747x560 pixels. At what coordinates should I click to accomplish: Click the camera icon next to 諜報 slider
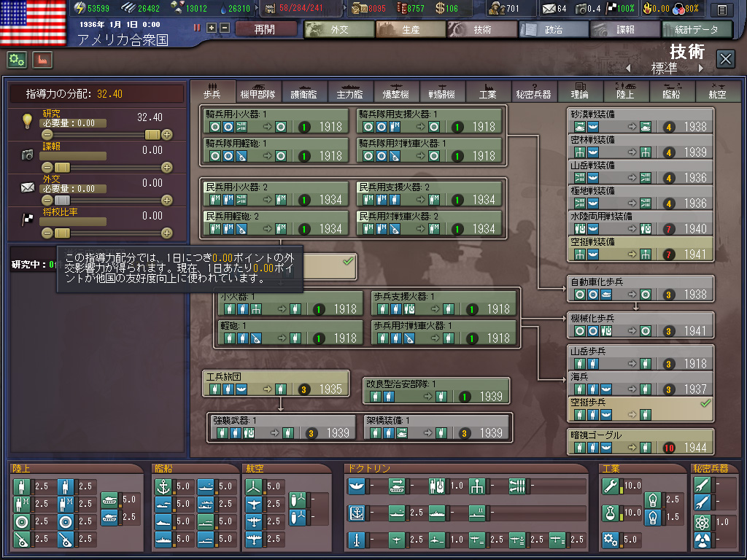(x=27, y=155)
